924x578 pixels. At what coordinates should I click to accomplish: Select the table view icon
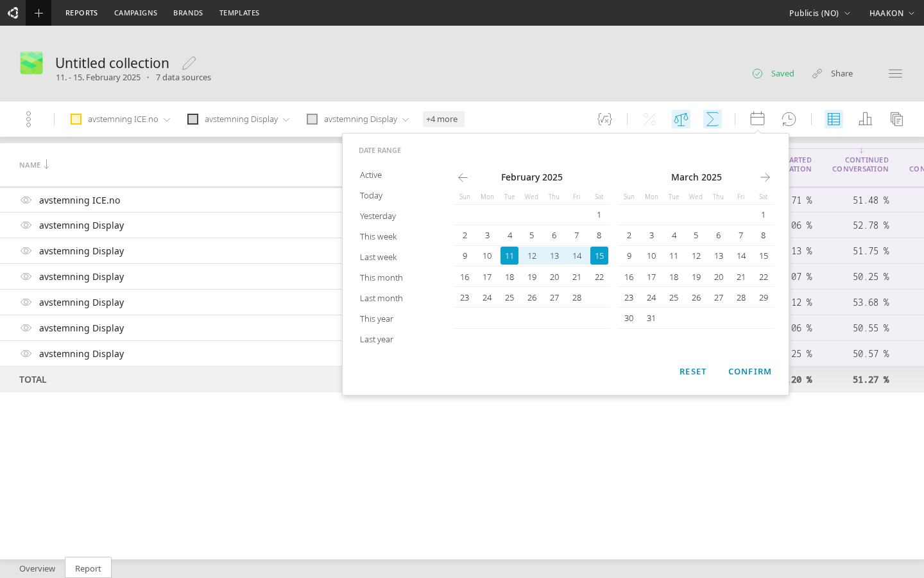pyautogui.click(x=834, y=119)
